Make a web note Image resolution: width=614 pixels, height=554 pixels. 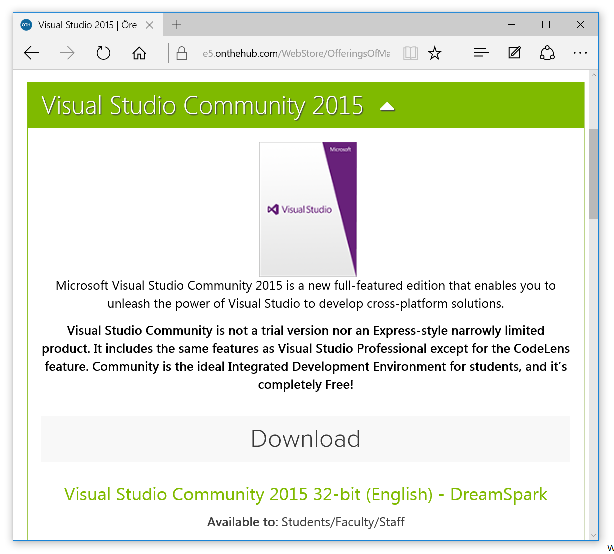(x=515, y=52)
